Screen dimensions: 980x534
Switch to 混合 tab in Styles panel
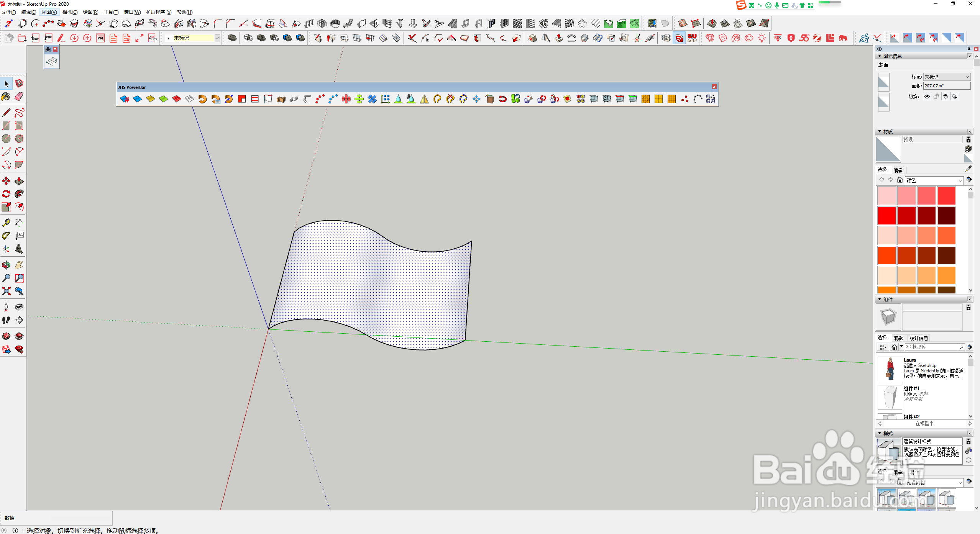click(915, 472)
